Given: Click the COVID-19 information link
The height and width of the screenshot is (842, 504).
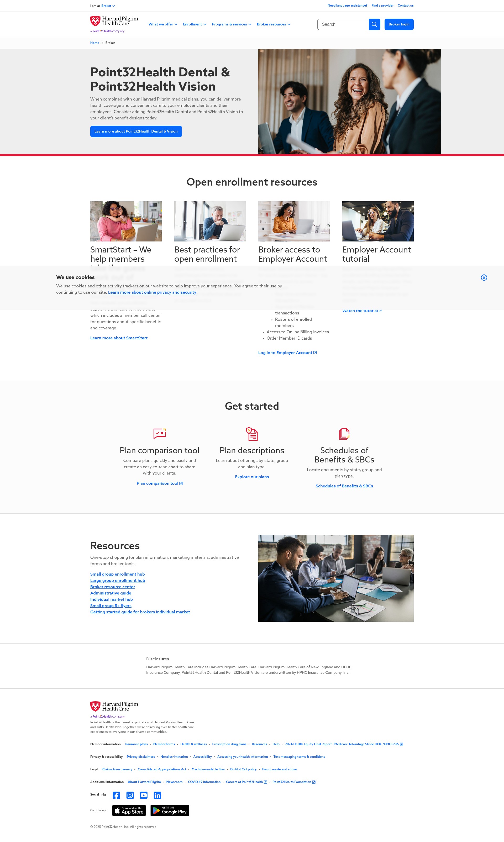Looking at the screenshot, I should pyautogui.click(x=204, y=782).
